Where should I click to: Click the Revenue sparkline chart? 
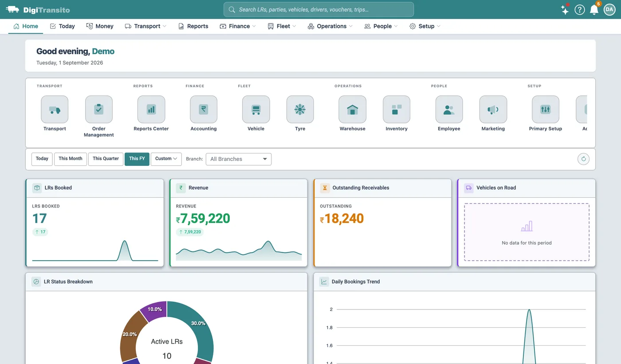coord(239,250)
